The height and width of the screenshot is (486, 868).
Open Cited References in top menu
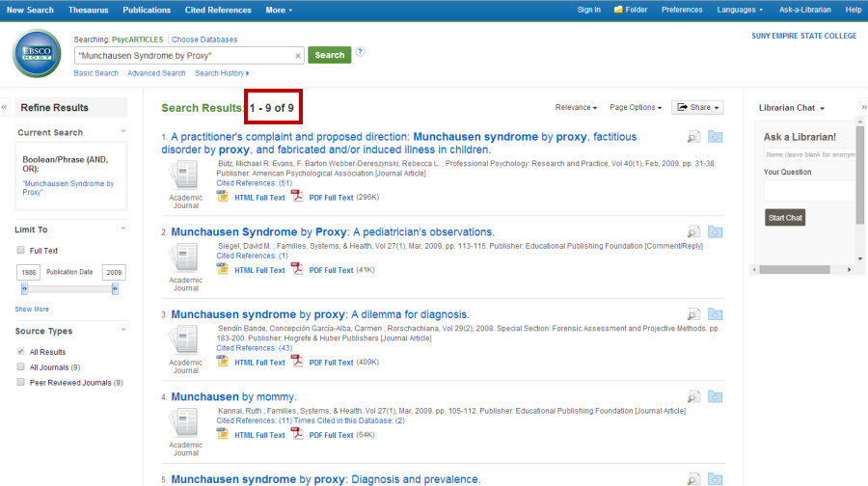(x=218, y=10)
